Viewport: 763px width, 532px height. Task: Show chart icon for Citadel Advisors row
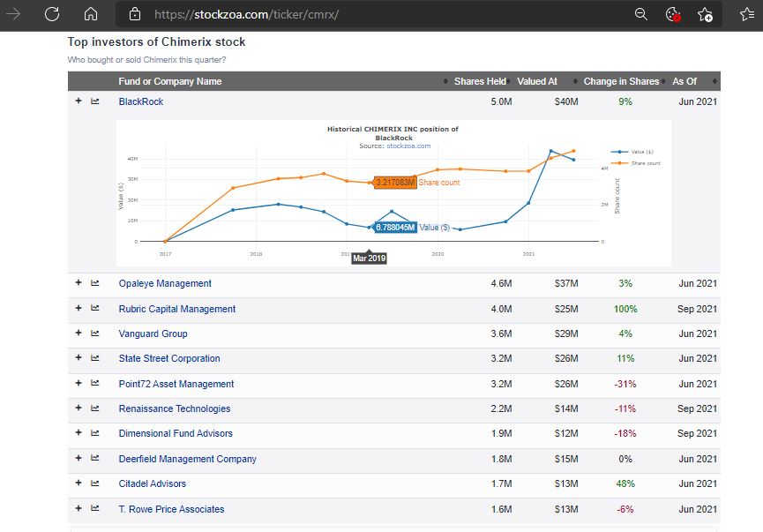point(95,483)
